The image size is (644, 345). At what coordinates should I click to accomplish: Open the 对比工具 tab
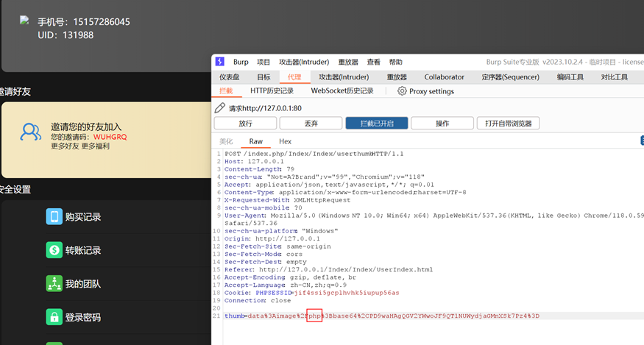click(x=614, y=77)
